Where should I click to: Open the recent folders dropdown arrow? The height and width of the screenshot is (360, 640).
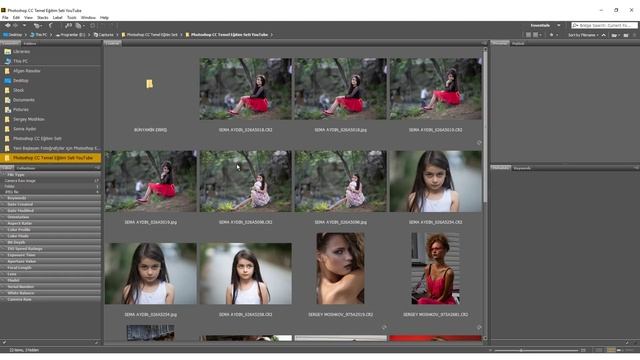coord(24,26)
